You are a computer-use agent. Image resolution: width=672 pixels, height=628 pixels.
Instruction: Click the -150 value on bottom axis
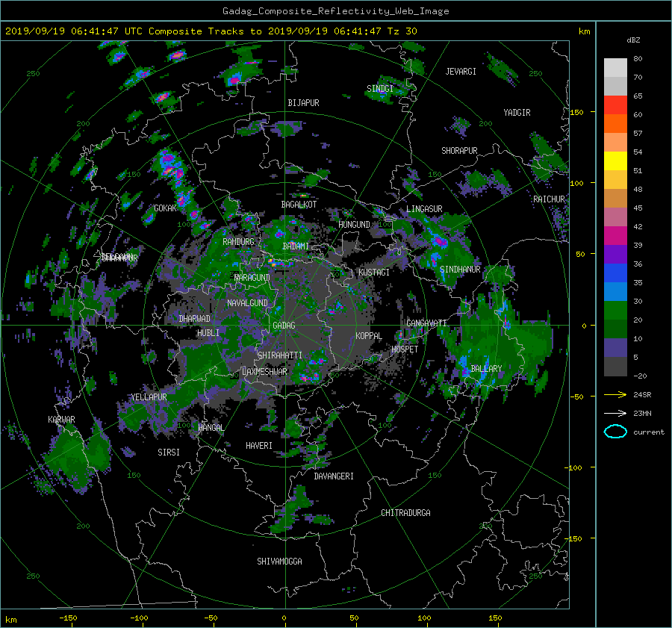point(68,618)
